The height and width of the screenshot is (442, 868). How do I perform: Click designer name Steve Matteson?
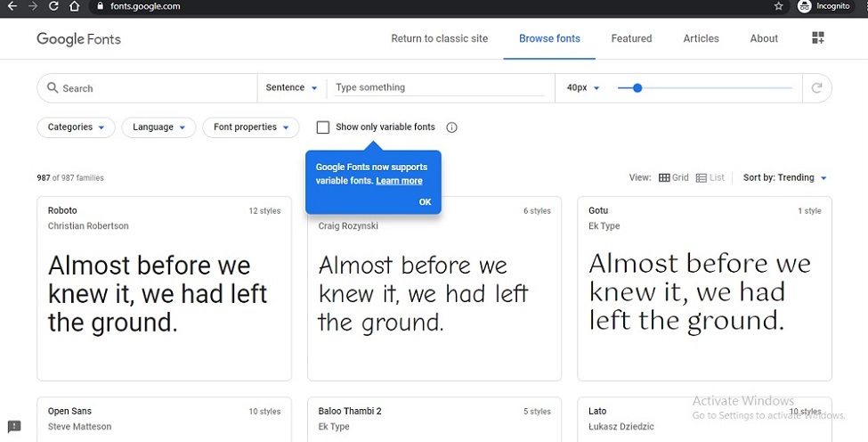pos(80,427)
